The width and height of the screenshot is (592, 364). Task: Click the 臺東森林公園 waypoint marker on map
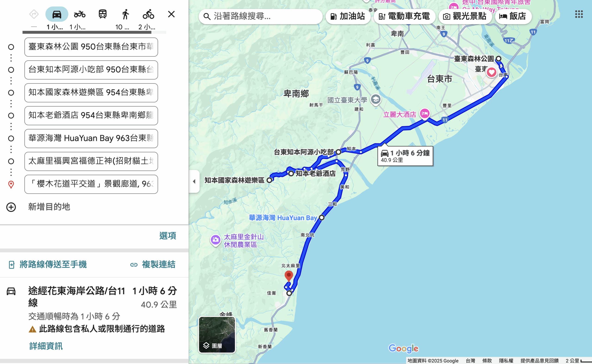(498, 58)
